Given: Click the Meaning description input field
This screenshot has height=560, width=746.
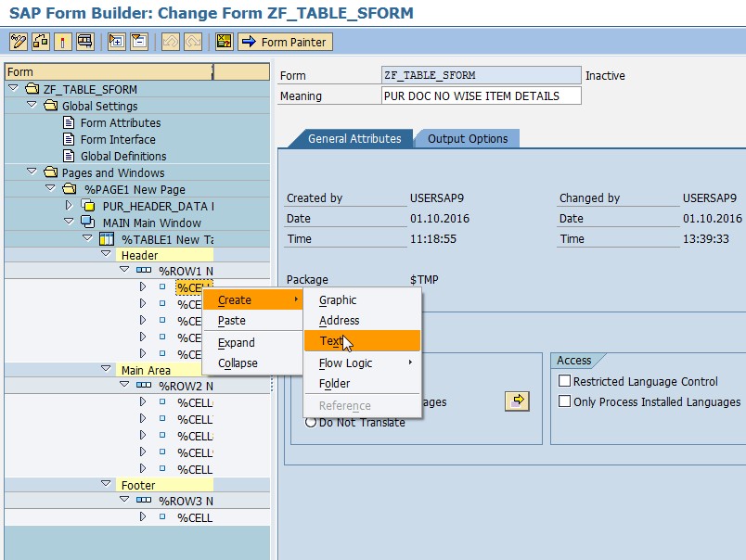Looking at the screenshot, I should [481, 95].
